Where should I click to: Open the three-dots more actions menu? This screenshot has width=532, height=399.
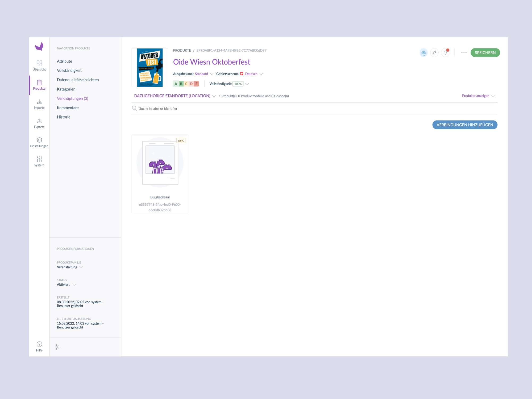pyautogui.click(x=464, y=53)
